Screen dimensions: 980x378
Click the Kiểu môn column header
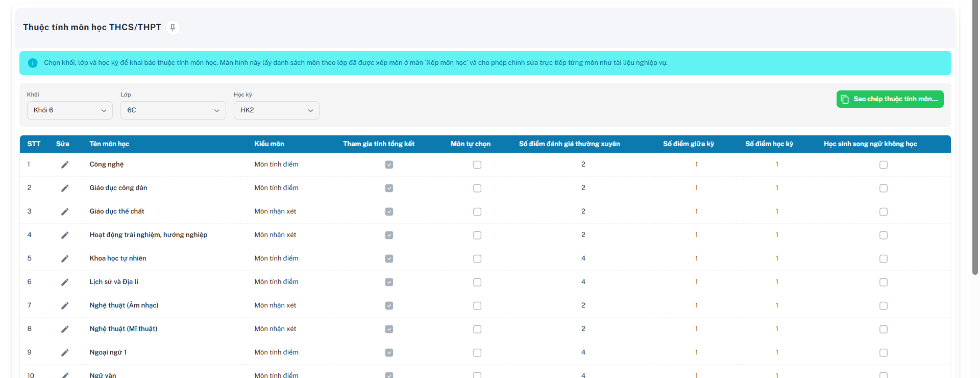click(x=269, y=144)
